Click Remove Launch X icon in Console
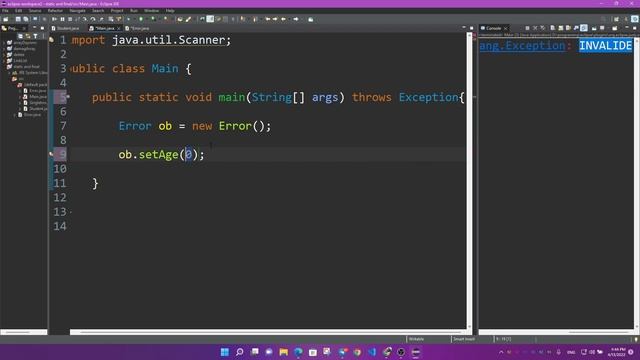 535,28
